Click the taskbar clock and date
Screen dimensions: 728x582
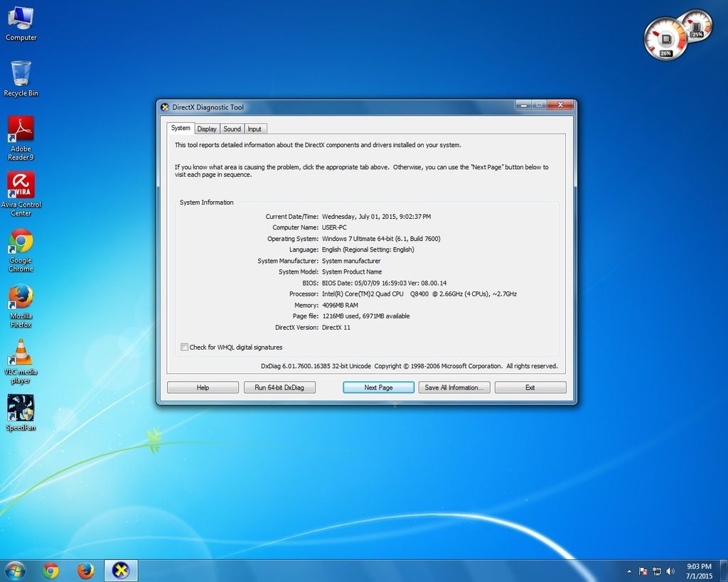(x=699, y=571)
